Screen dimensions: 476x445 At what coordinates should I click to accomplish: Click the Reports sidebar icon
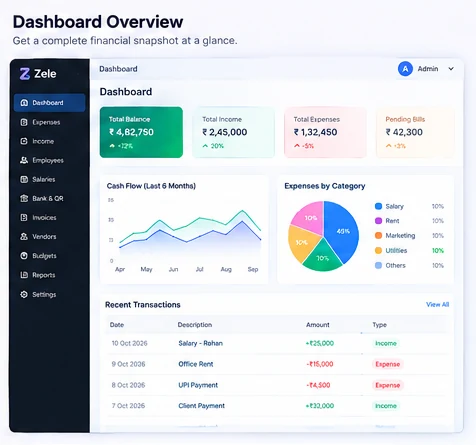click(24, 275)
